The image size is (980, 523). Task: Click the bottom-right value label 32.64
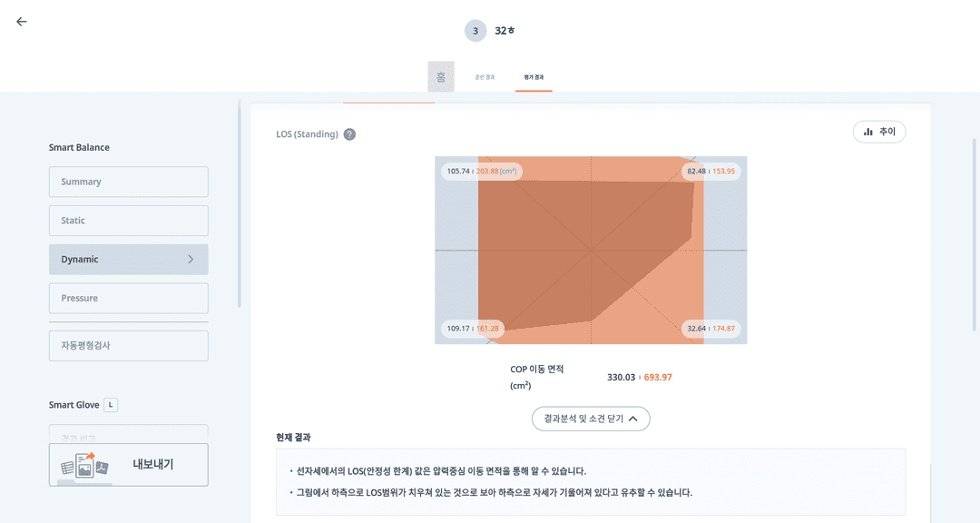697,329
